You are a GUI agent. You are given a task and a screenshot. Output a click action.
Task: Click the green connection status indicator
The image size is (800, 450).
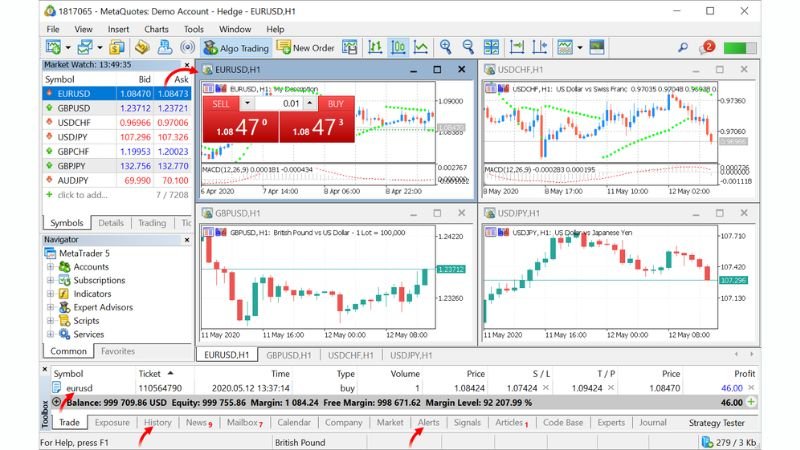coord(740,48)
